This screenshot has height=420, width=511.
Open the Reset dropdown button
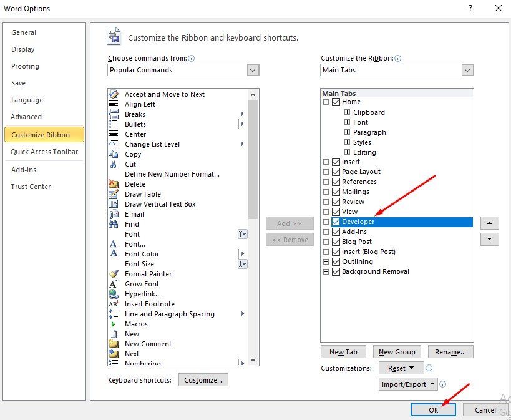[401, 368]
